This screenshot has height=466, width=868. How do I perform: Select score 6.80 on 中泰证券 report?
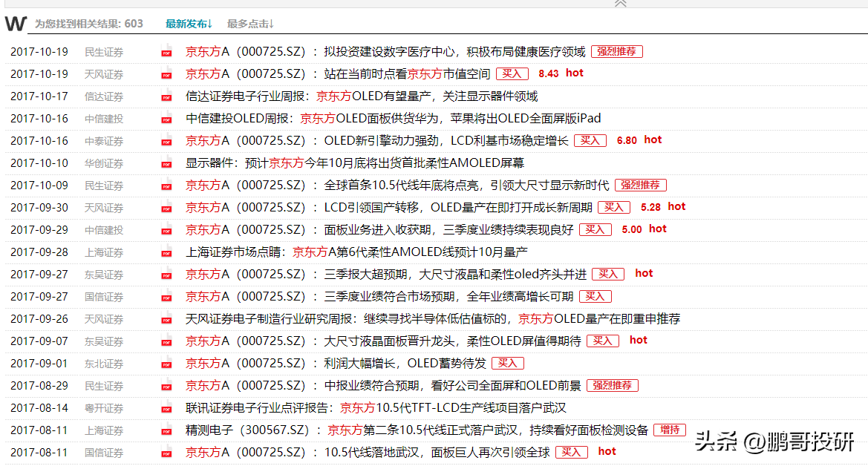[627, 140]
